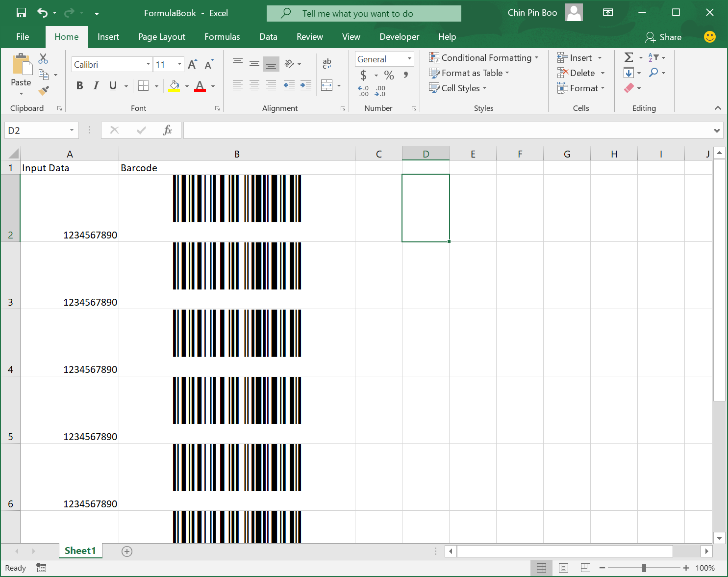This screenshot has width=728, height=577.
Task: Toggle Italic formatting
Action: [96, 86]
